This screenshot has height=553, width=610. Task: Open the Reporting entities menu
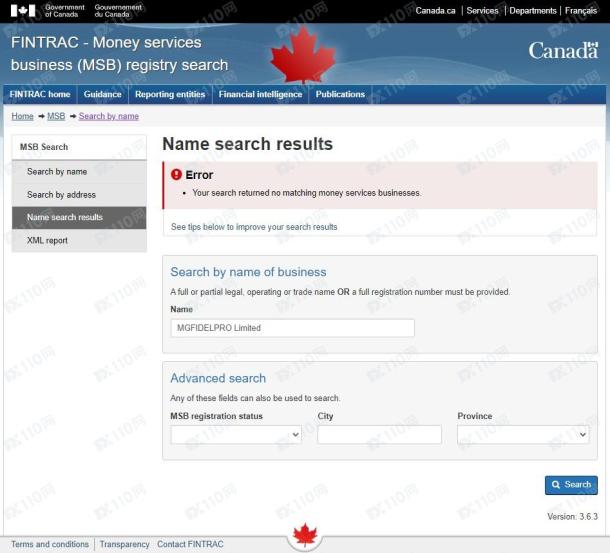pos(170,94)
